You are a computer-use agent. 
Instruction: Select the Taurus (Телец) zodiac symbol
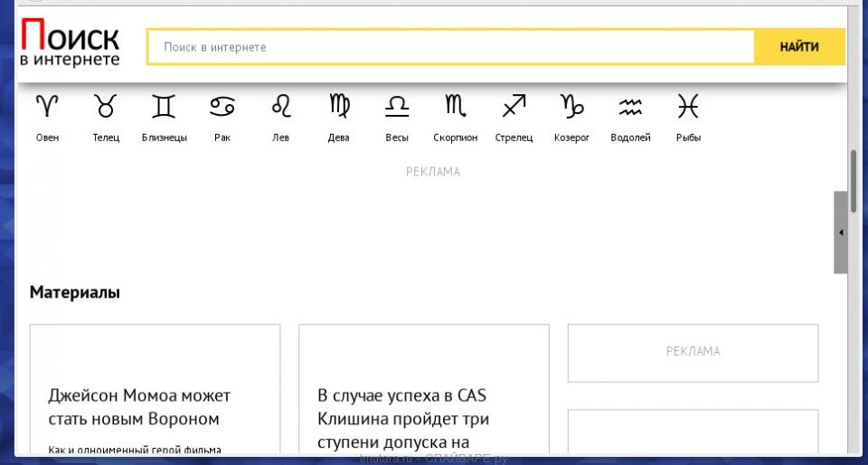[x=106, y=107]
